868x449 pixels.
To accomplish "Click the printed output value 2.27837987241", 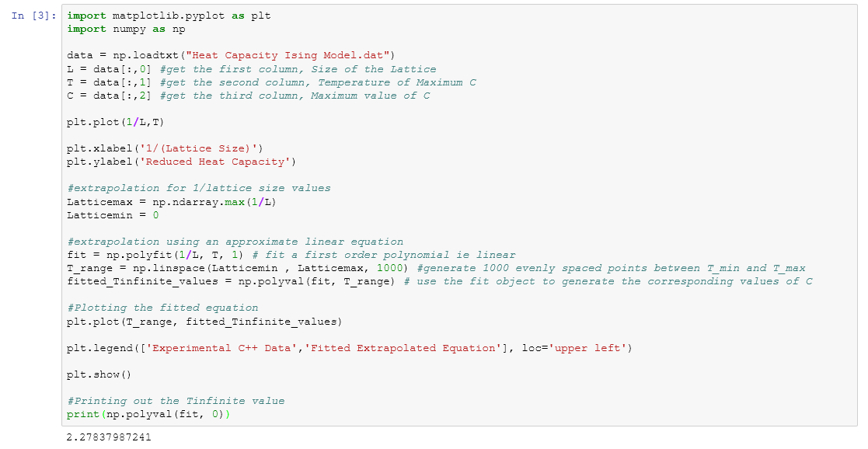I will tap(110, 437).
